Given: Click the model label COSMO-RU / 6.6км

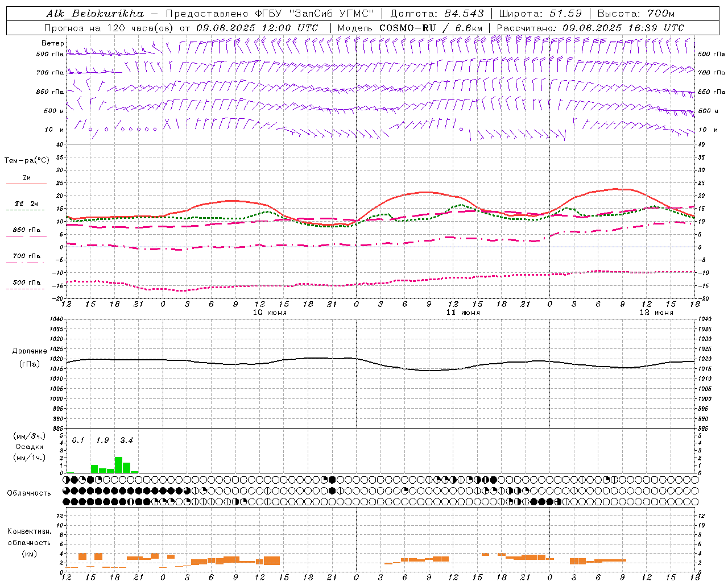Looking at the screenshot, I should click(431, 28).
